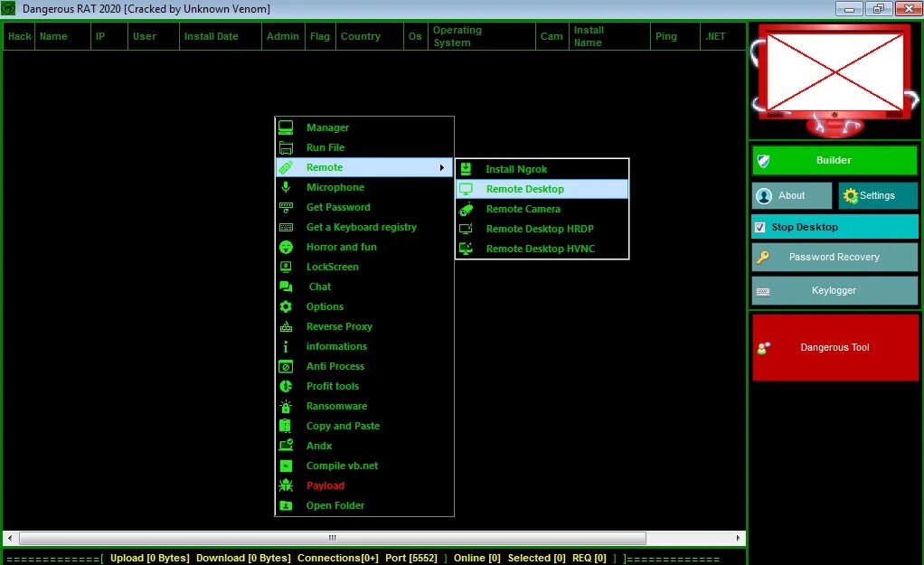Select Manager from the context menu
Viewport: 924px width, 565px height.
coord(364,127)
